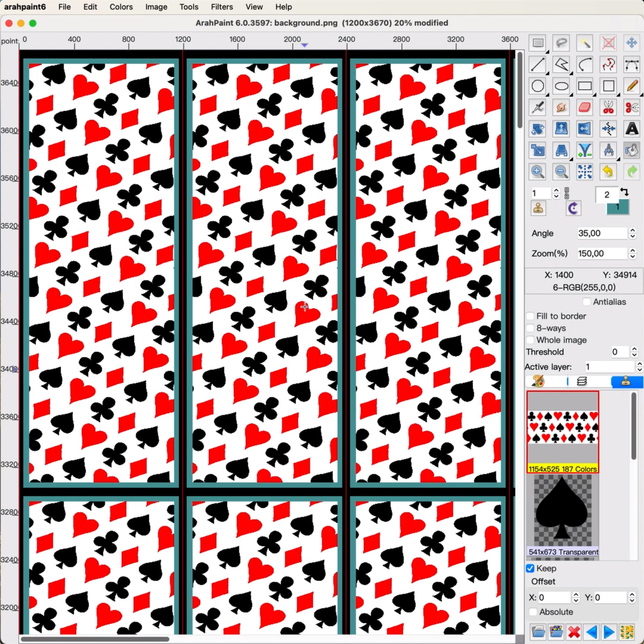644x644 pixels.
Task: Select the rectangular selection tool
Action: [x=538, y=43]
